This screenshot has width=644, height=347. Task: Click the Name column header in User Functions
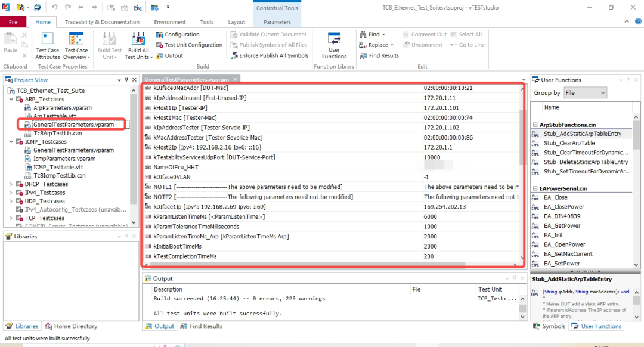coord(552,107)
